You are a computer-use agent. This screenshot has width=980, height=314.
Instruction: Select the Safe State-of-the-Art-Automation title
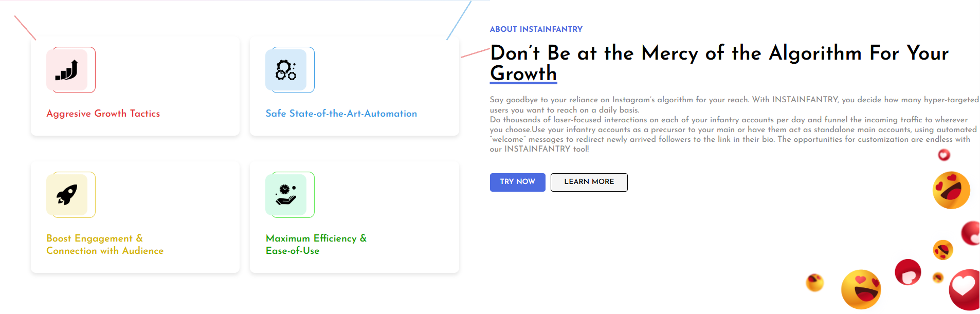pos(341,114)
